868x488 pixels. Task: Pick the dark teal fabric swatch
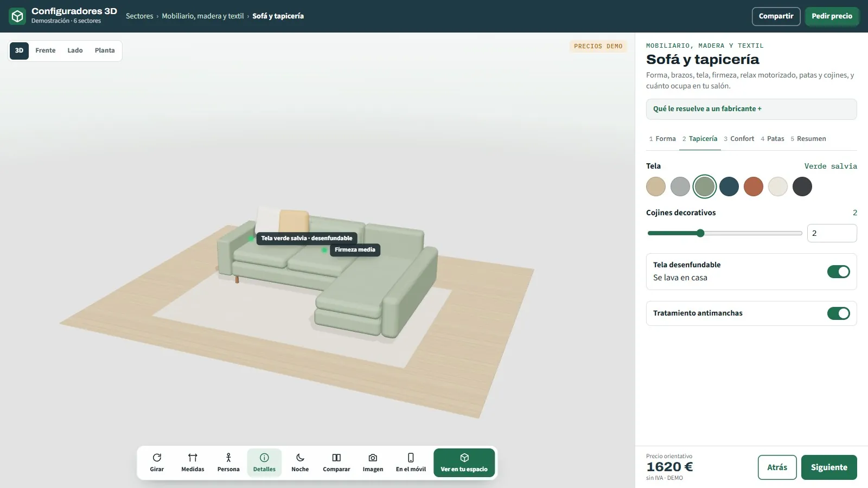729,187
